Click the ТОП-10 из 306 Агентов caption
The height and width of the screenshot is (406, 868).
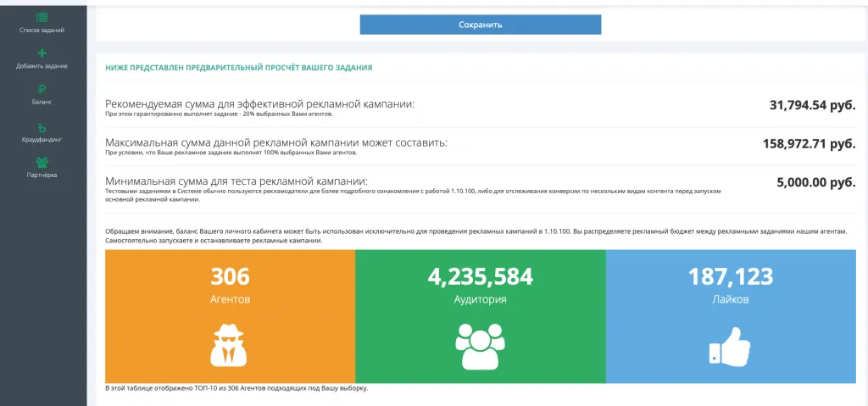[x=236, y=388]
